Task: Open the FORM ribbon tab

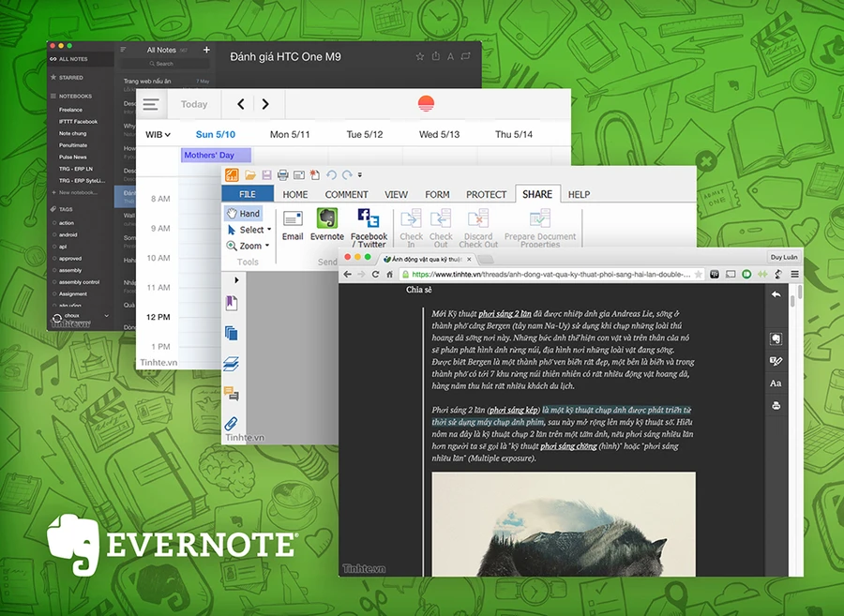Action: tap(437, 194)
